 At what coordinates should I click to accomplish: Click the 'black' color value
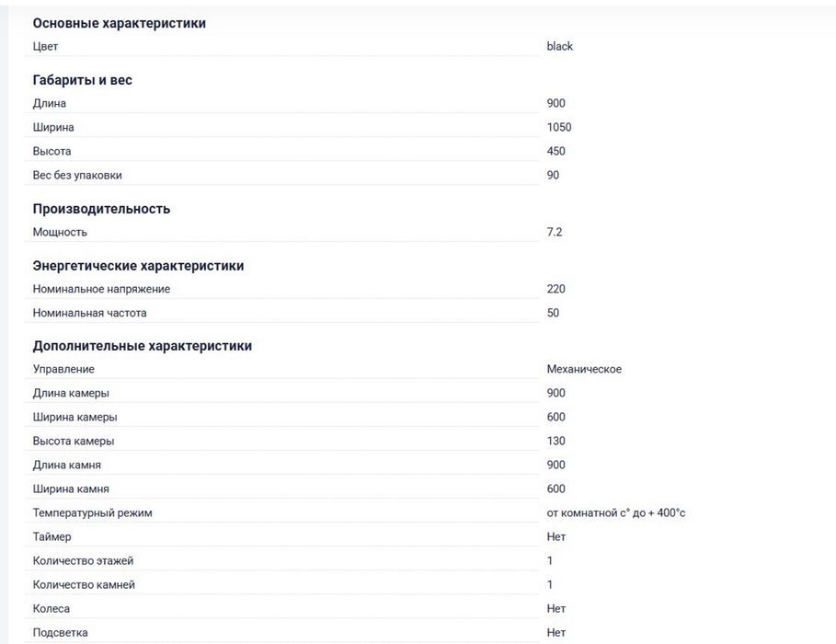[x=559, y=46]
